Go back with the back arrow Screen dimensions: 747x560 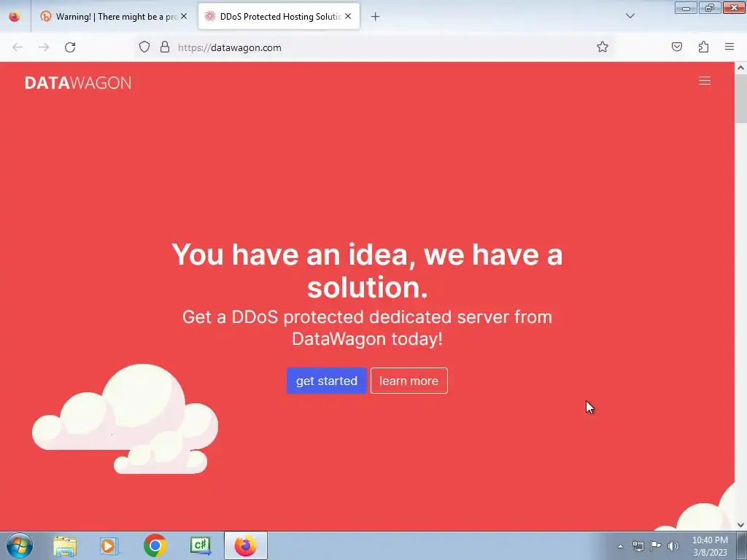point(18,47)
